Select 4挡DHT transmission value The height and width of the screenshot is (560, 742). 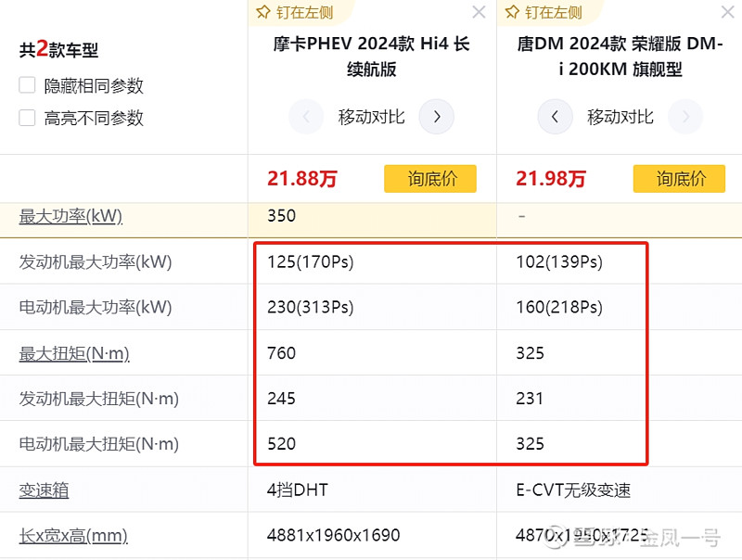click(298, 490)
